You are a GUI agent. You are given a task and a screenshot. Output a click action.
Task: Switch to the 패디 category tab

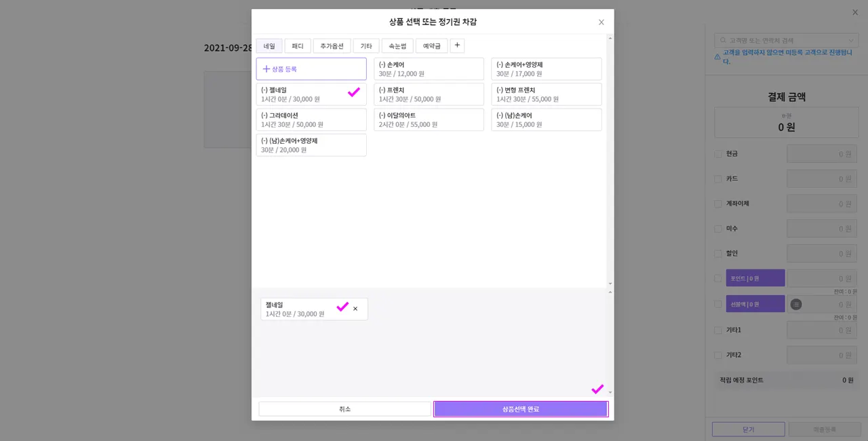[x=298, y=46]
